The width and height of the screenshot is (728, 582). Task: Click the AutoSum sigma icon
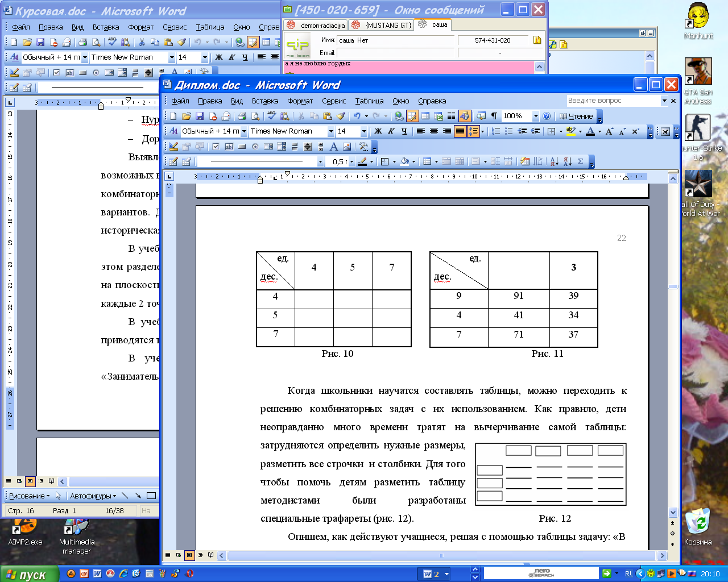tap(580, 161)
